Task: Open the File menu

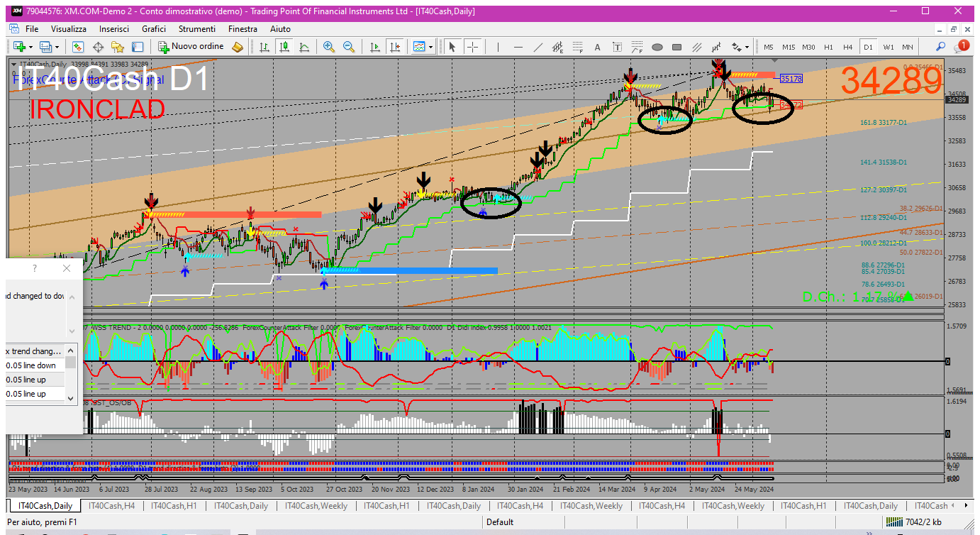Action: pyautogui.click(x=32, y=29)
